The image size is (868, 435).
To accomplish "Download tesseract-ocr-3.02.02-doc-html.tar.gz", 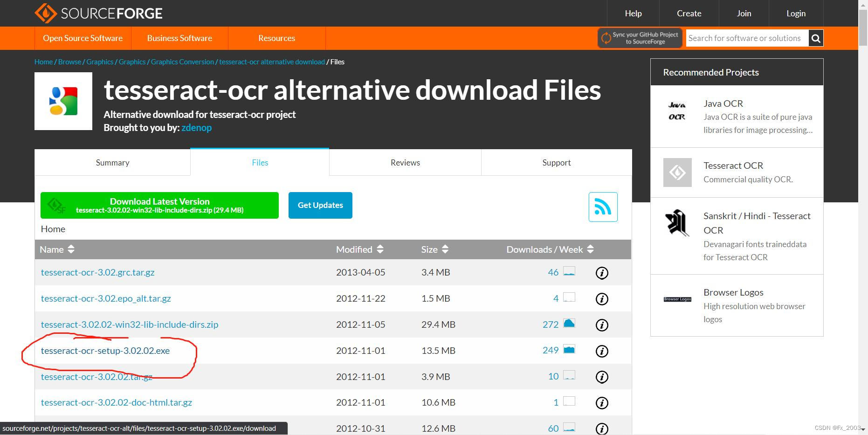I will [117, 402].
